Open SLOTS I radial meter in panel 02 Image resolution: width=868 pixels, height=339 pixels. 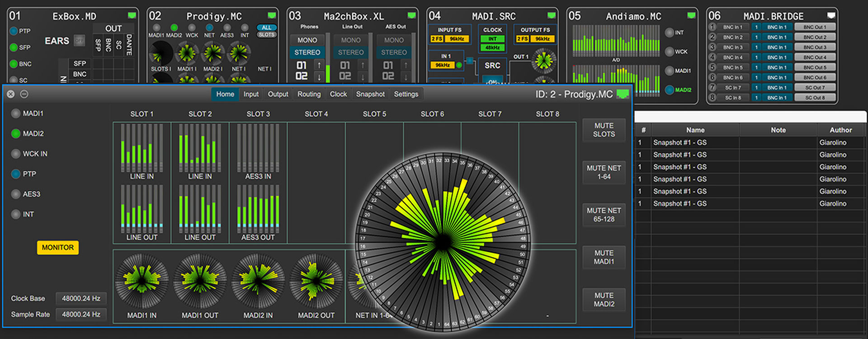coord(161,53)
